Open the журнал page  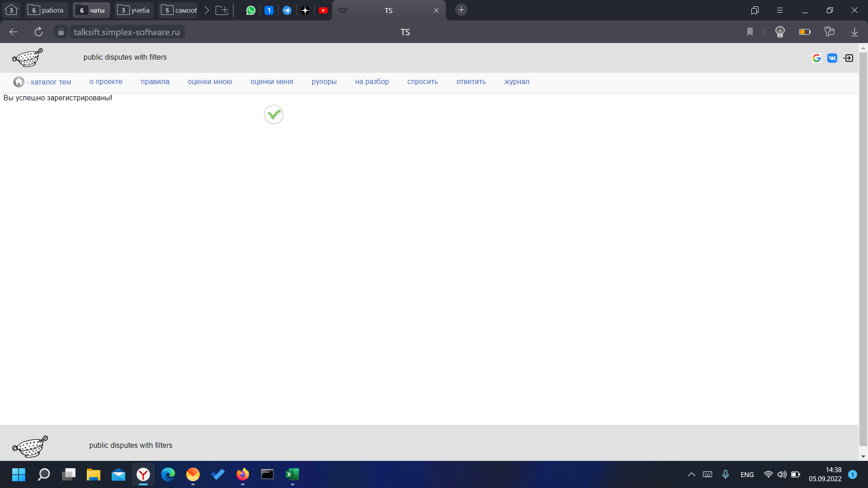(517, 82)
